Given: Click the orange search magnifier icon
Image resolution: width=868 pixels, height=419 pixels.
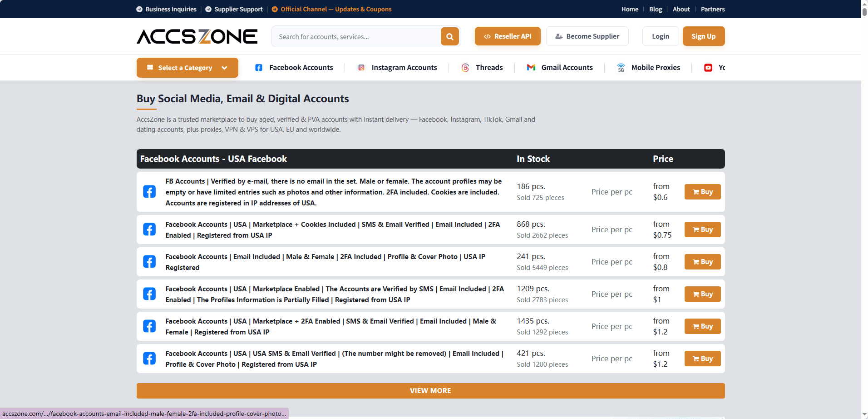Looking at the screenshot, I should pos(449,36).
